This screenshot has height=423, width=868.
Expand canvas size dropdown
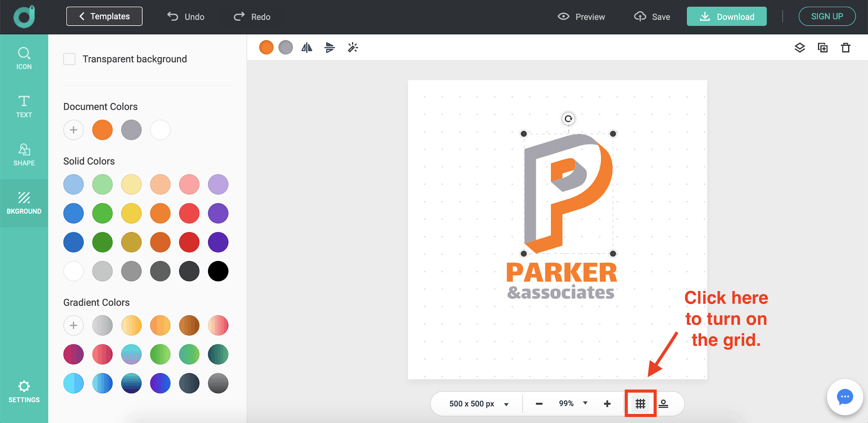pos(507,403)
